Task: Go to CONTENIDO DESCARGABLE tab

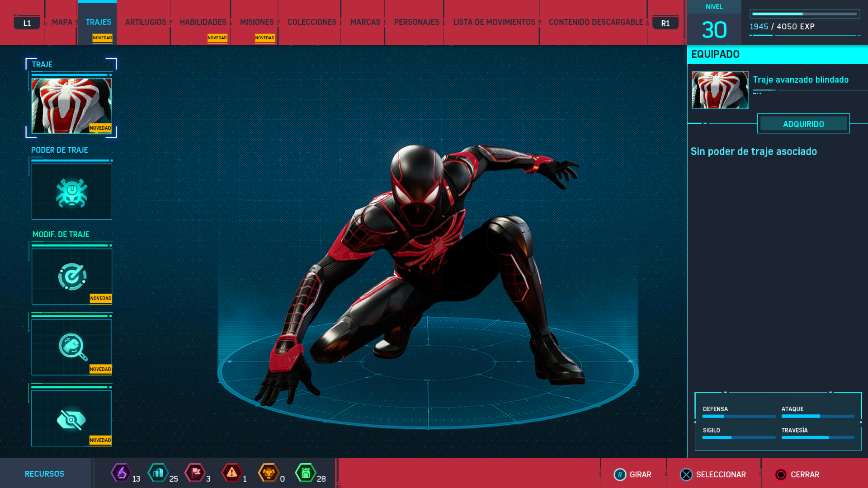Action: click(x=595, y=22)
